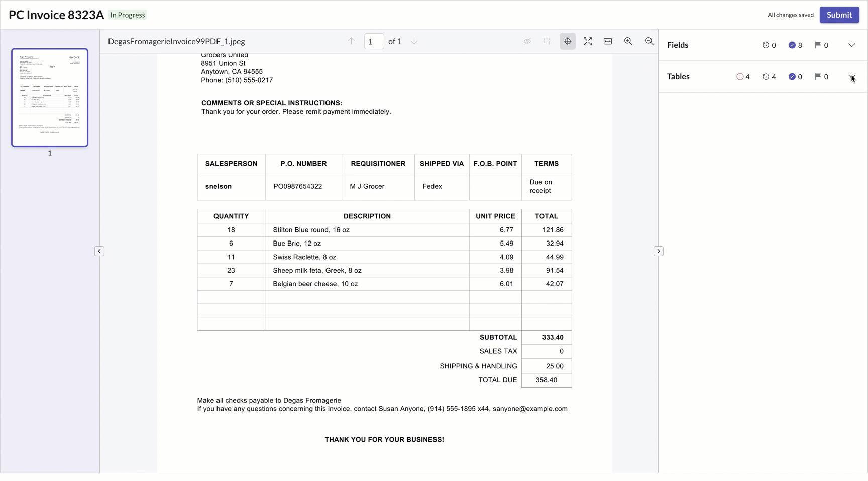Image resolution: width=868 pixels, height=481 pixels.
Task: Click 'Stilton Blue round, 16 oz' description
Action: tap(311, 230)
